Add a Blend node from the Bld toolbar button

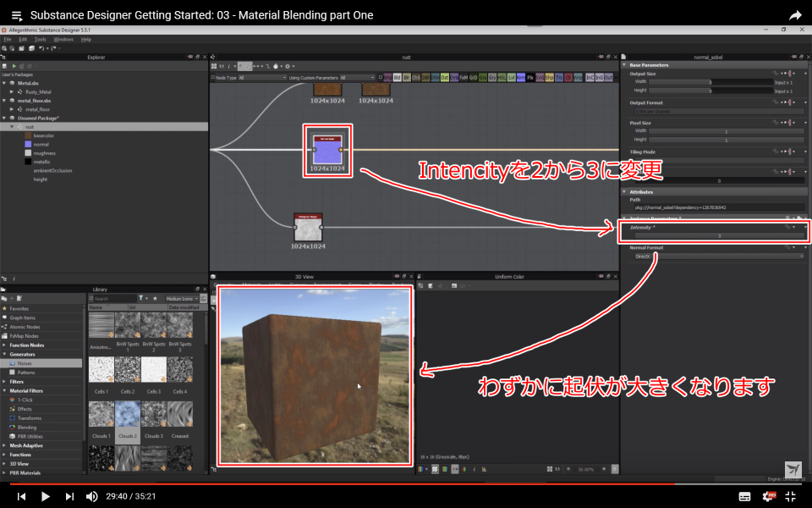(x=398, y=77)
